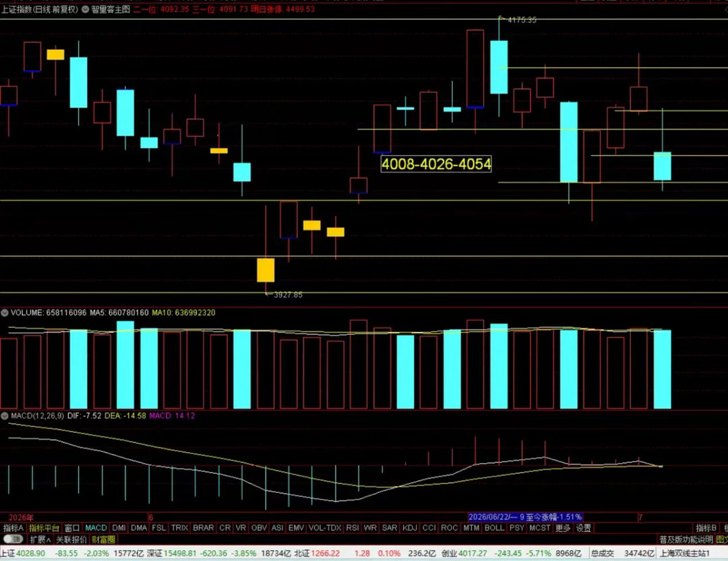Select the DMI indicator tab
Screen dimensions: 728x561
point(119,528)
